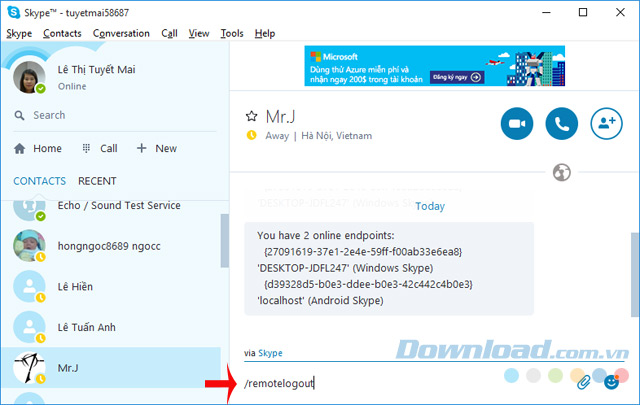Open the Help menu
640x405 pixels.
(265, 33)
